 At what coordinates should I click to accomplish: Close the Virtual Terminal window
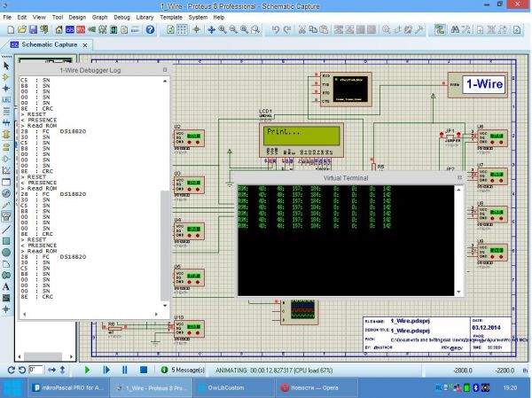(x=459, y=177)
